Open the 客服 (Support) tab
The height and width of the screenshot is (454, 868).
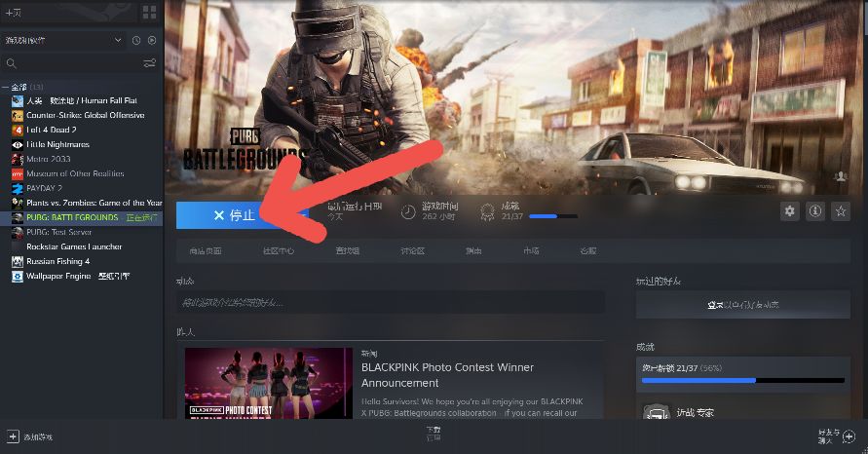pos(587,250)
